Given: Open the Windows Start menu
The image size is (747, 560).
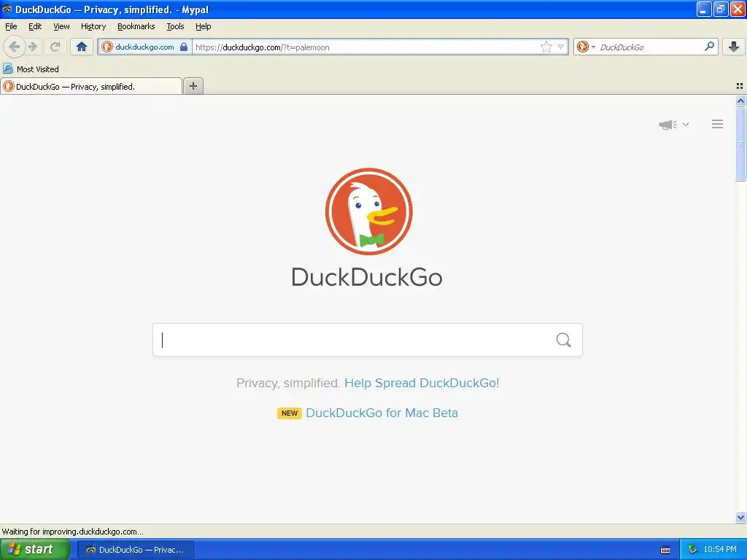Looking at the screenshot, I should click(x=35, y=549).
